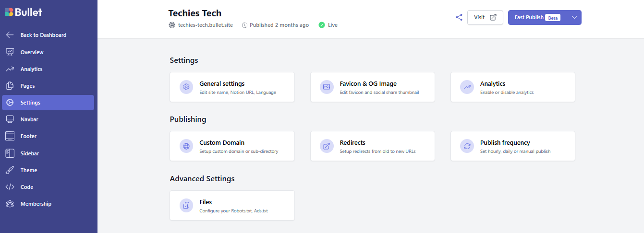Click the General settings gear icon
Image resolution: width=644 pixels, height=233 pixels.
pyautogui.click(x=186, y=87)
